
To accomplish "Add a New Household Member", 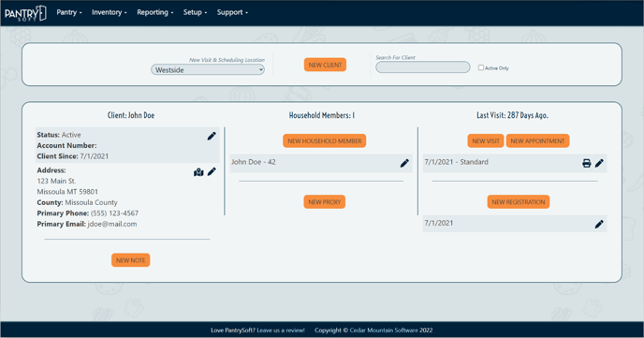I will click(325, 140).
